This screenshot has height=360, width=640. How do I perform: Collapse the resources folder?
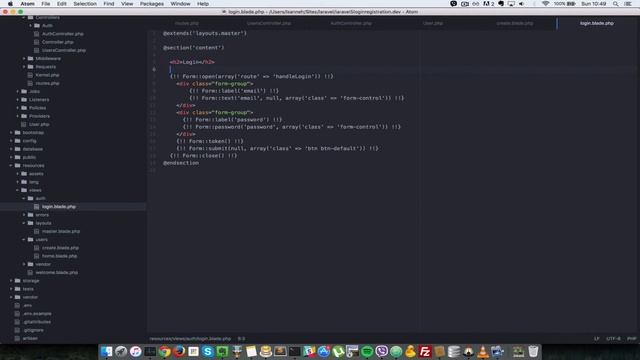coord(33,165)
